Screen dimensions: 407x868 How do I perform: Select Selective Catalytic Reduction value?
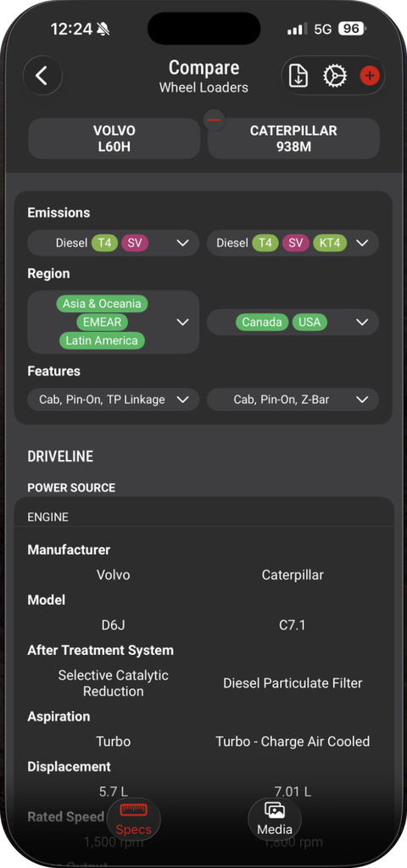click(x=114, y=683)
